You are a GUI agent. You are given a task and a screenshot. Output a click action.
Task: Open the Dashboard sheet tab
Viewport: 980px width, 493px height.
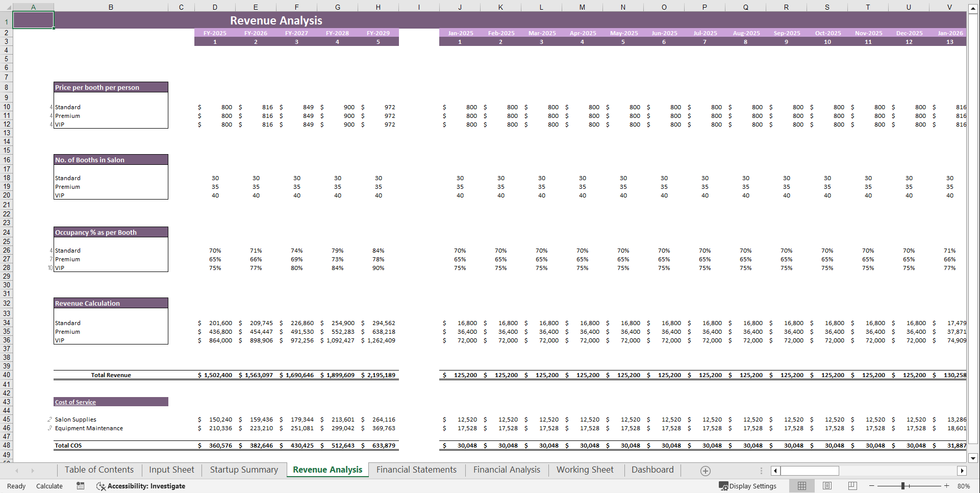point(652,470)
